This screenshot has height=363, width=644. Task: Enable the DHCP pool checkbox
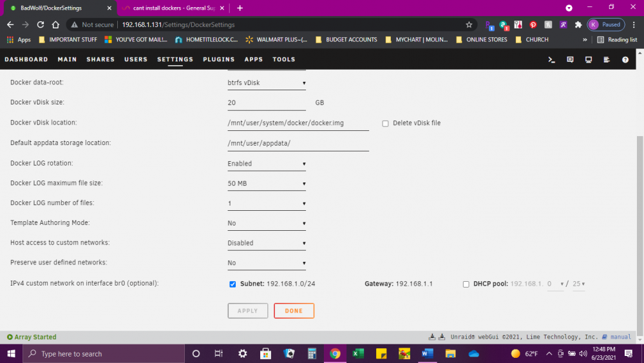466,284
